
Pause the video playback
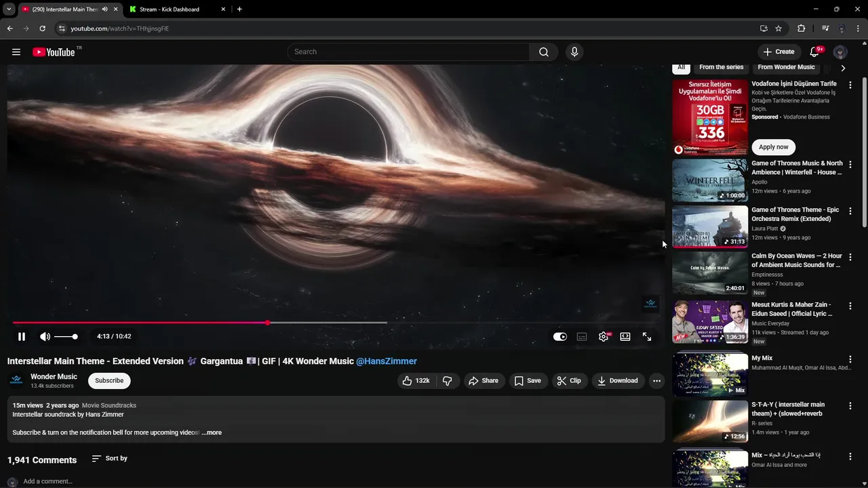(22, 337)
